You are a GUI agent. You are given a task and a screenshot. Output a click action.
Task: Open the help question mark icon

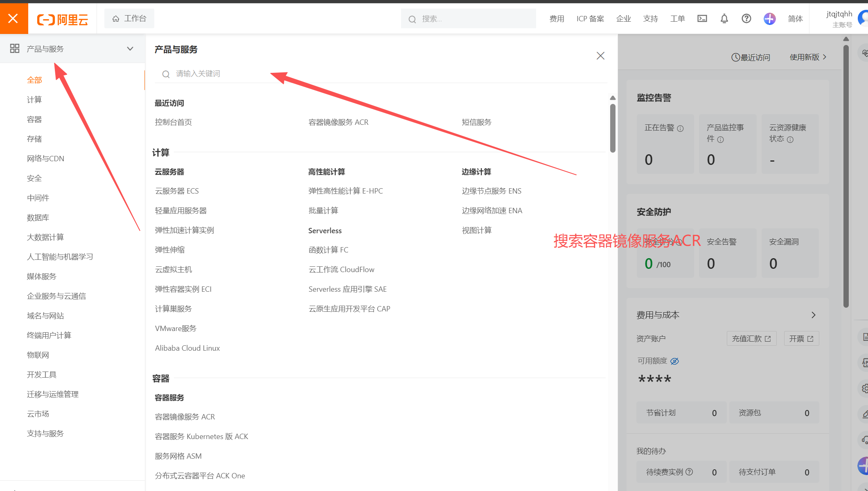746,18
